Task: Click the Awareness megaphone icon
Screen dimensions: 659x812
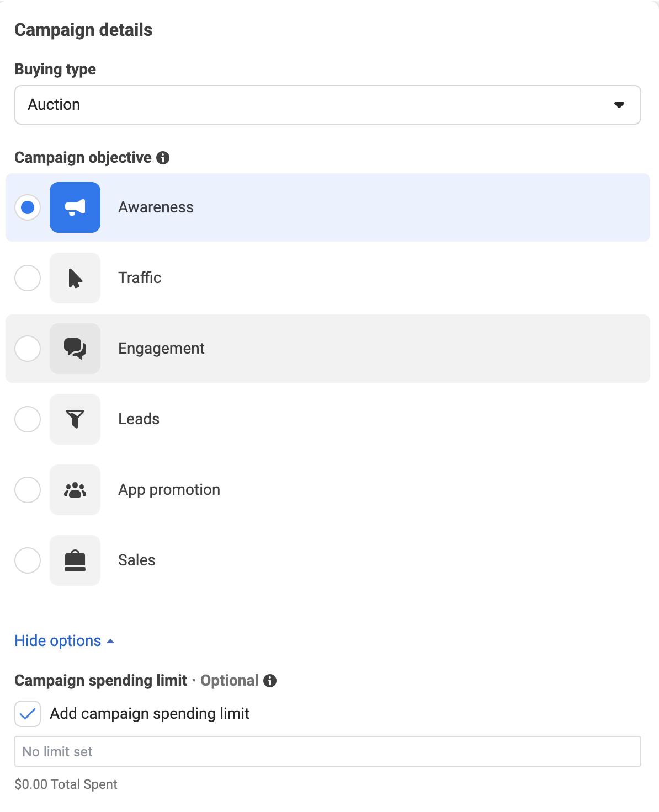Action: (x=75, y=207)
